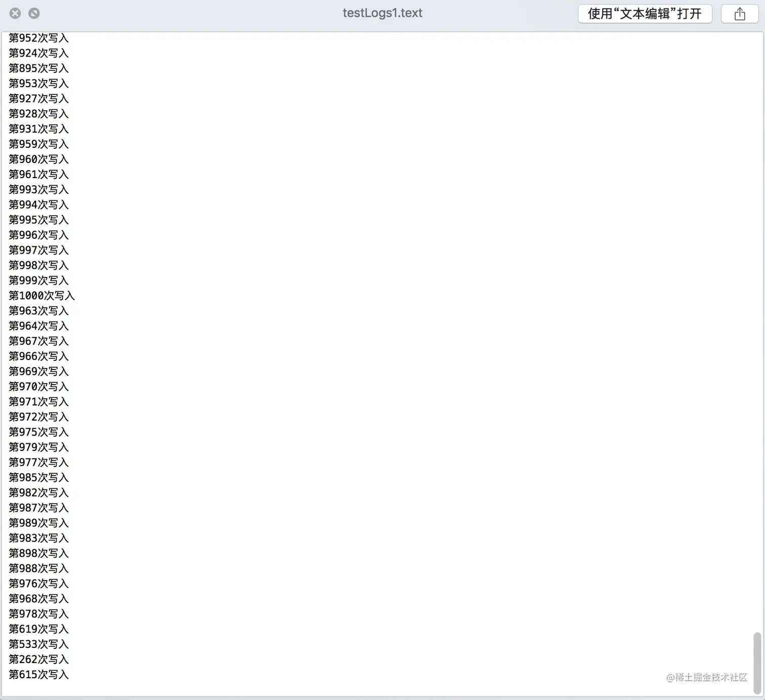Select the line 第996次写入
Screen dimensions: 765x700
pyautogui.click(x=38, y=235)
